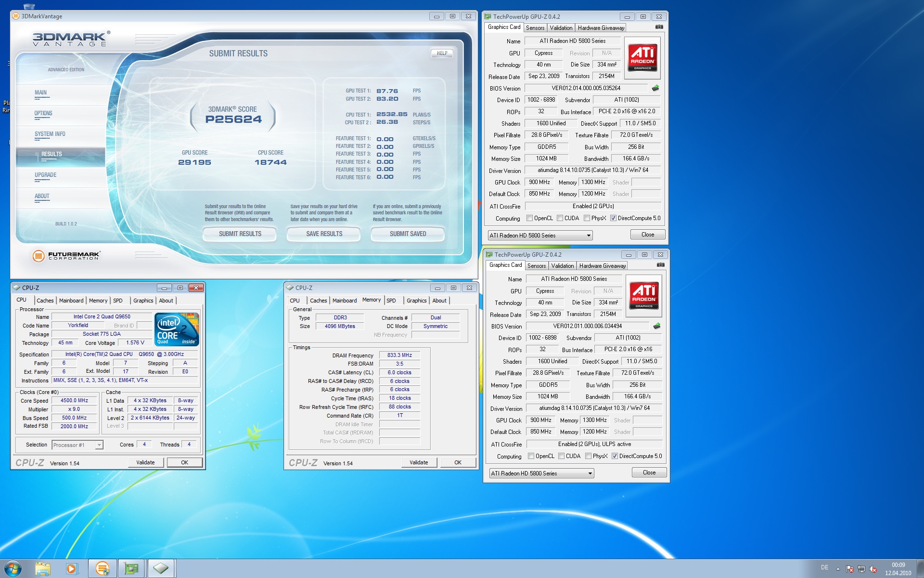924x578 pixels.
Task: Click the Recycle Bin desktop icon
Action: [29, 6]
